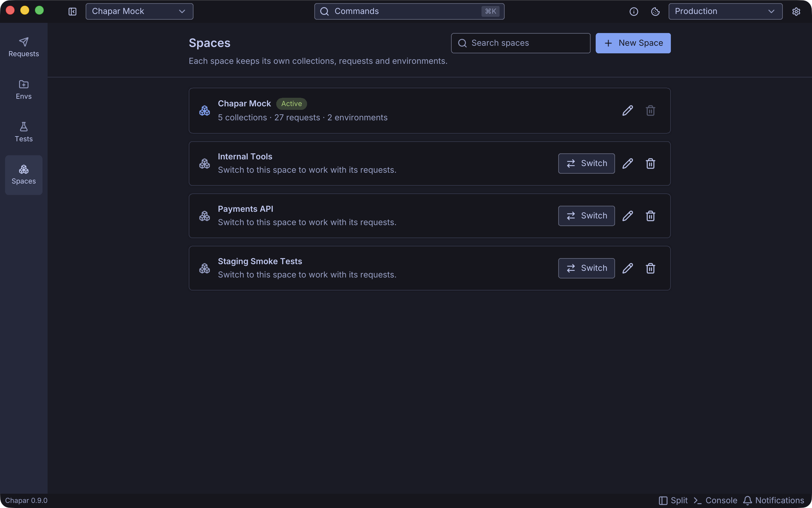Image resolution: width=812 pixels, height=508 pixels.
Task: Switch to the Internal Tools space
Action: tap(586, 164)
